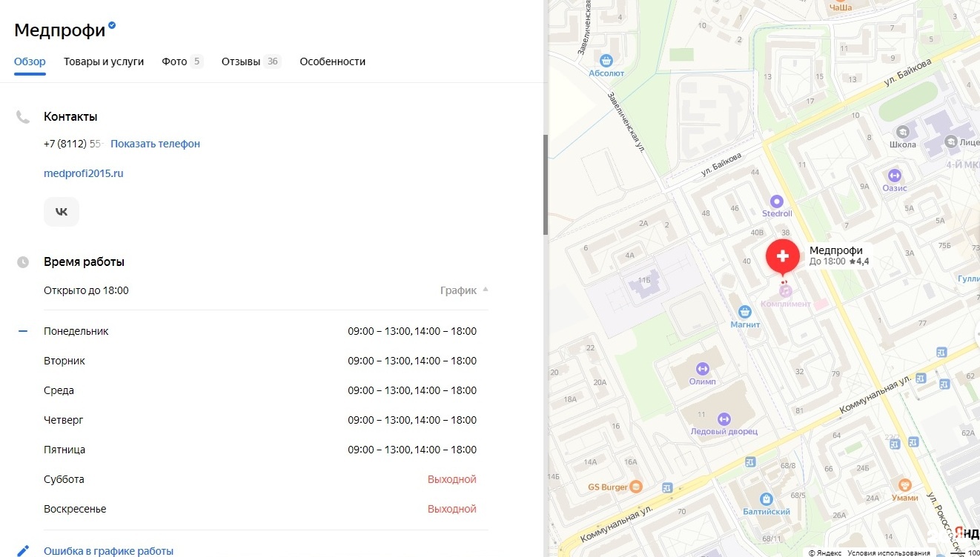Image resolution: width=980 pixels, height=557 pixels.
Task: Select the Балтийский store marker on map
Action: click(766, 499)
